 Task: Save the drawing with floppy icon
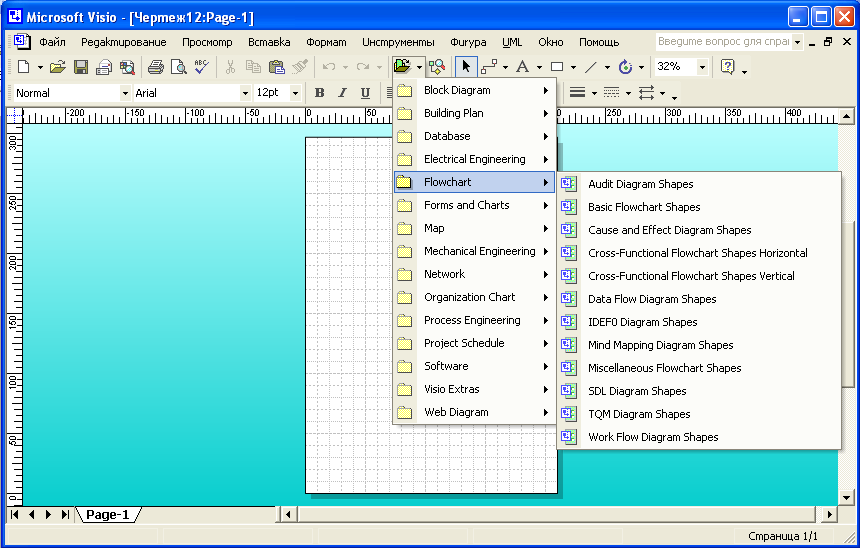point(81,67)
